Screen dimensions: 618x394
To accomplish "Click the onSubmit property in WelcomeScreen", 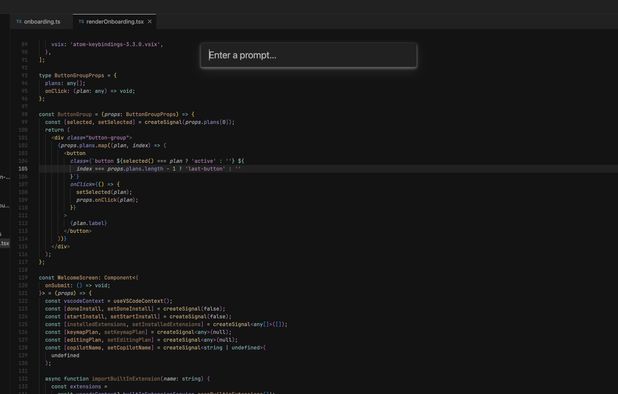I will click(58, 285).
